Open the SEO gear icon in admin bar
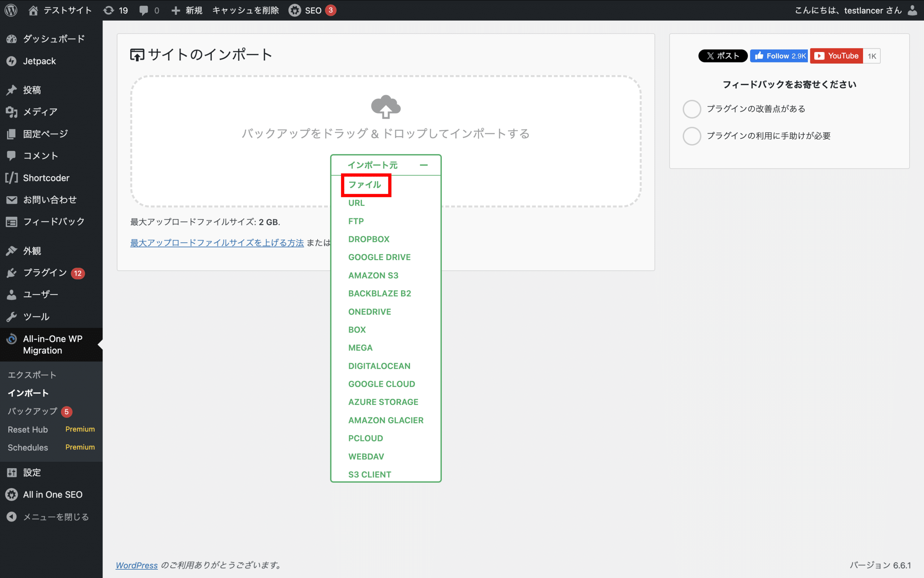Viewport: 924px width, 578px height. coord(295,10)
